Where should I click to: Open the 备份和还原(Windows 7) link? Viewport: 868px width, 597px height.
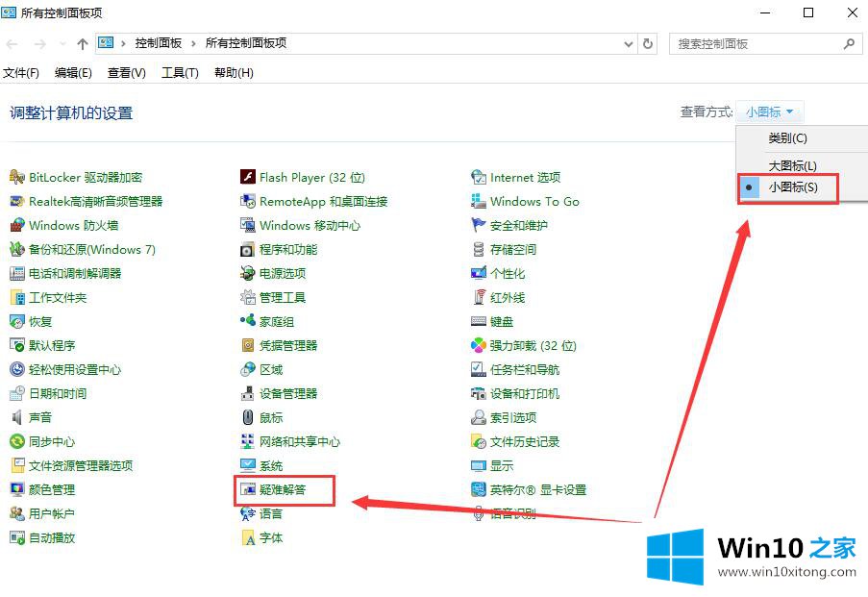click(92, 250)
